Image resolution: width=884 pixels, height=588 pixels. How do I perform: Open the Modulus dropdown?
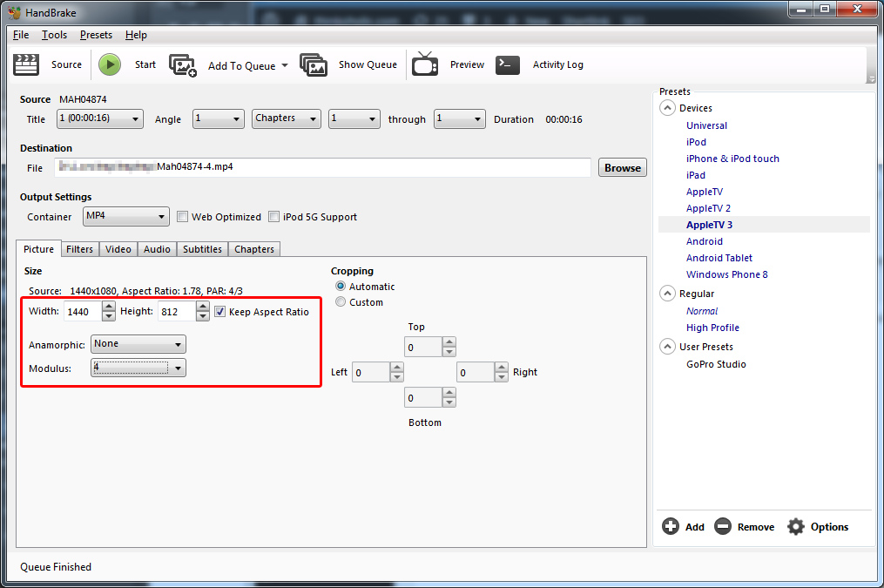[138, 368]
